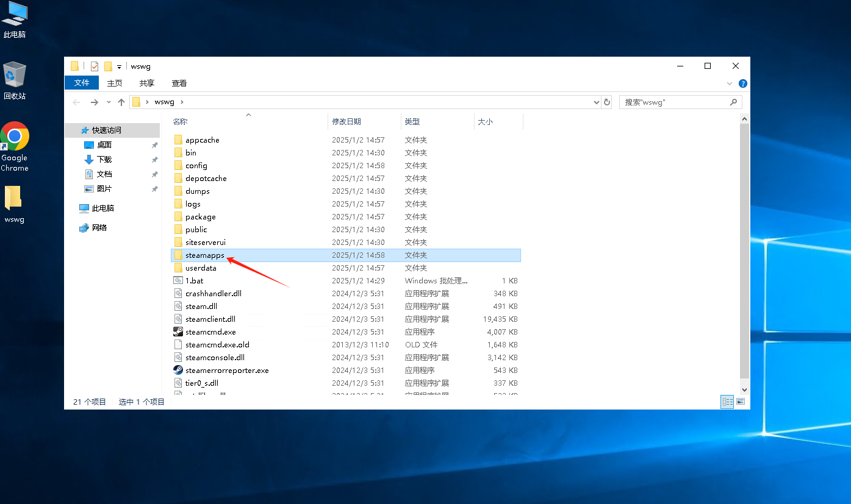Click the root breadcrumb chevron
The width and height of the screenshot is (851, 504).
(147, 102)
